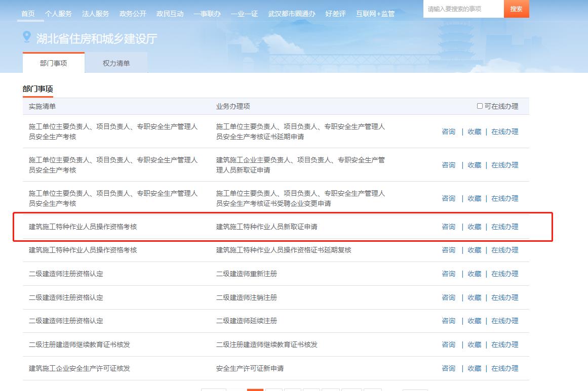Click 在线办理 for 操作资格证书延期复核
This screenshot has height=391, width=588.
(505, 250)
